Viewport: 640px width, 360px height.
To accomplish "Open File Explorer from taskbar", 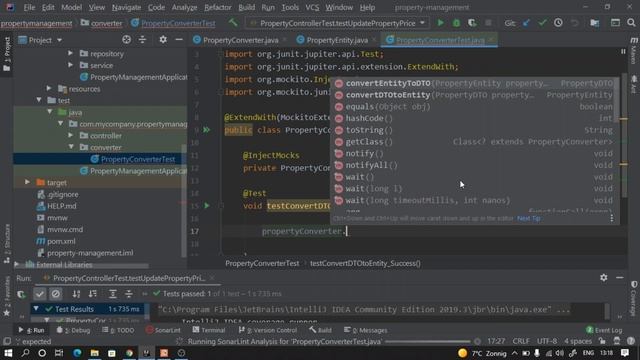I will 94,353.
